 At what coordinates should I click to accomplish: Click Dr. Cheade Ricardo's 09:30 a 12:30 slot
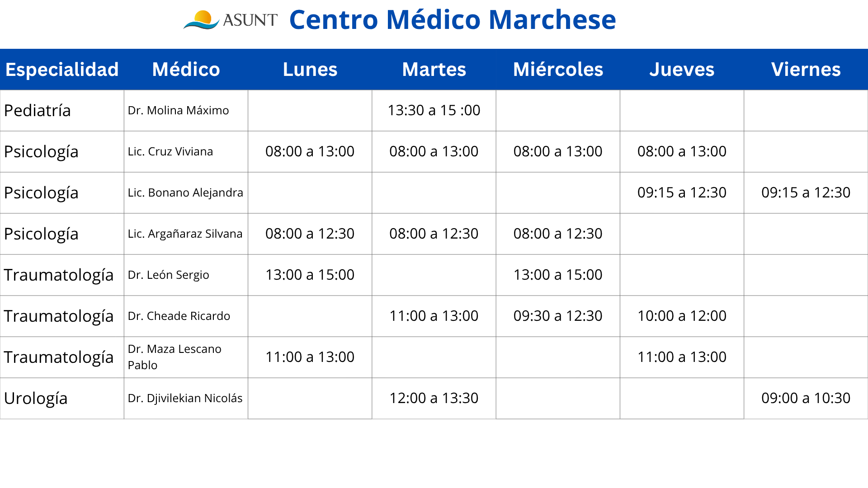point(558,316)
